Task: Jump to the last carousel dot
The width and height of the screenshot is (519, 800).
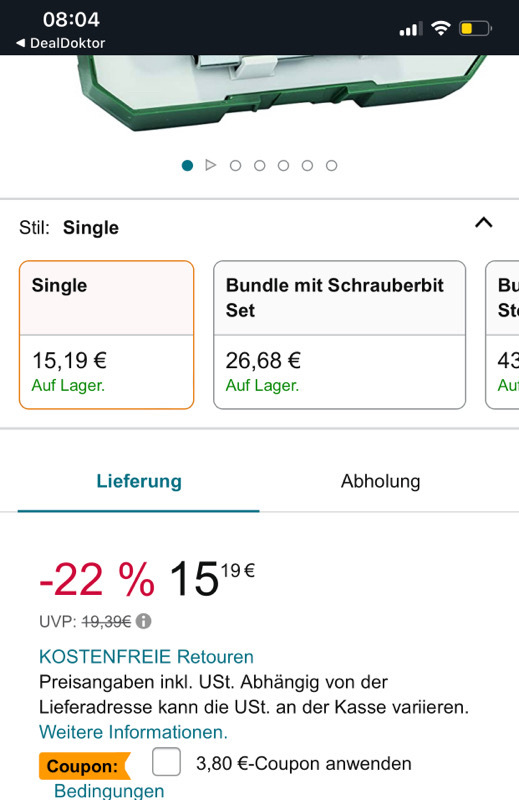Action: coord(331,165)
